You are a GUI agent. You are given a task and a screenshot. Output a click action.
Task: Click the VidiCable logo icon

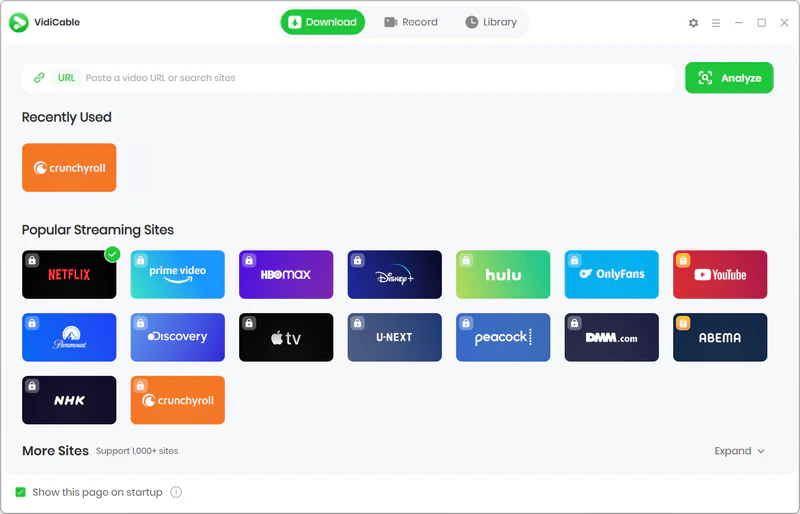[19, 22]
